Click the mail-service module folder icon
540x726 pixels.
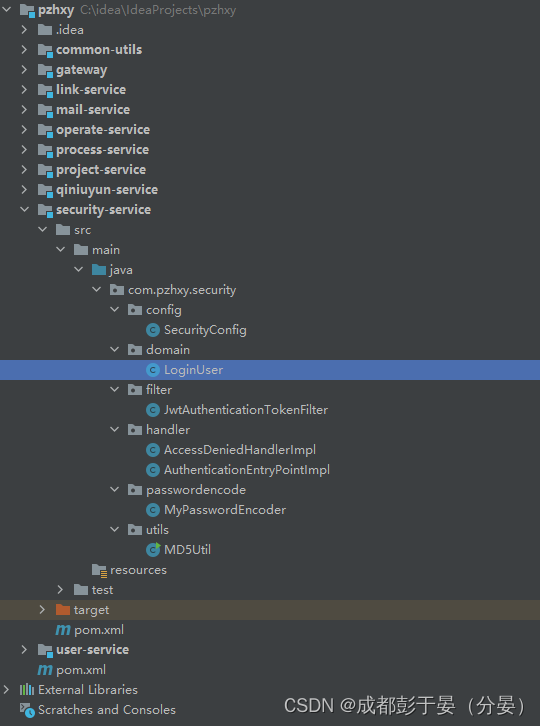[x=45, y=110]
